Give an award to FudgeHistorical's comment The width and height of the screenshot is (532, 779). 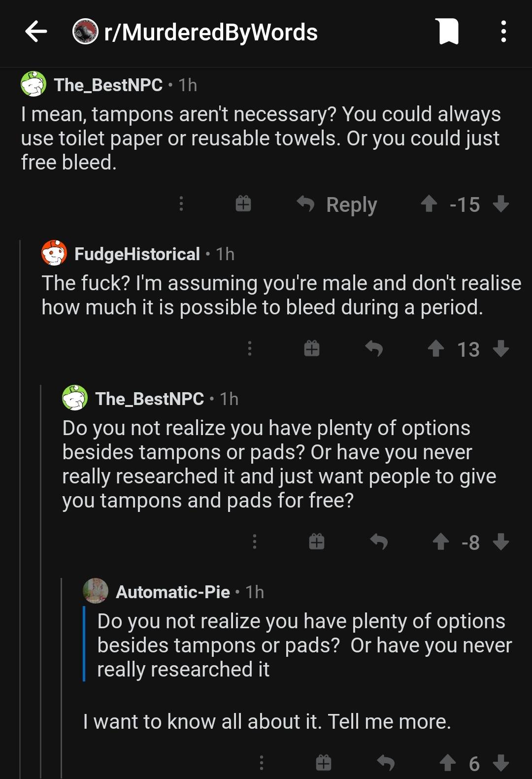pyautogui.click(x=312, y=349)
